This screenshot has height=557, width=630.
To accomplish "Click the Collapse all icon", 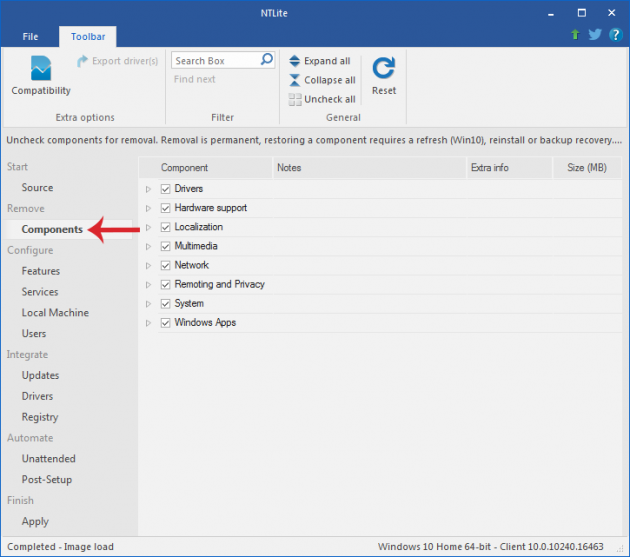I will pyautogui.click(x=295, y=80).
